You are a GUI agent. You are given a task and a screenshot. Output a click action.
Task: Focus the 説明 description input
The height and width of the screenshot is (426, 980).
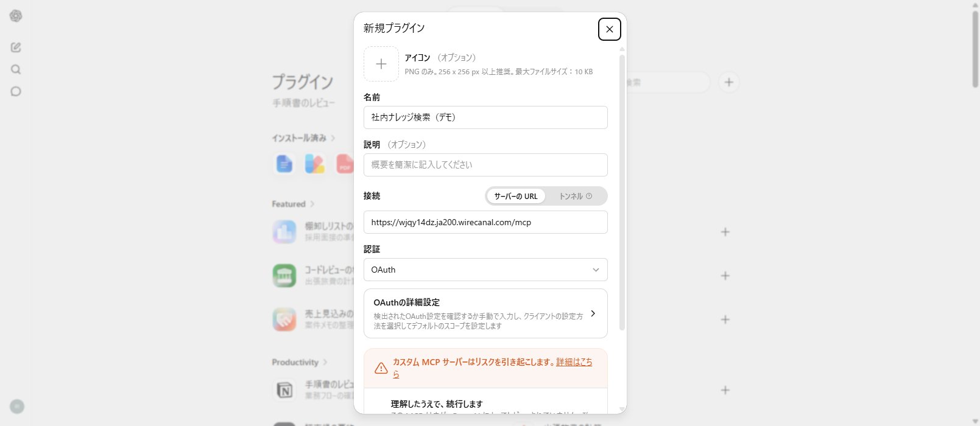(x=485, y=165)
